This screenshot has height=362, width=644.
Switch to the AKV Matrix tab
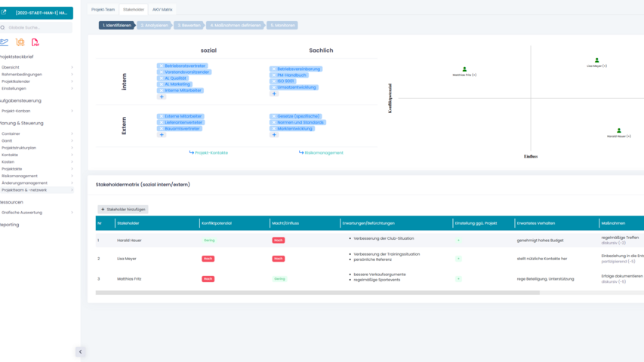tap(162, 10)
